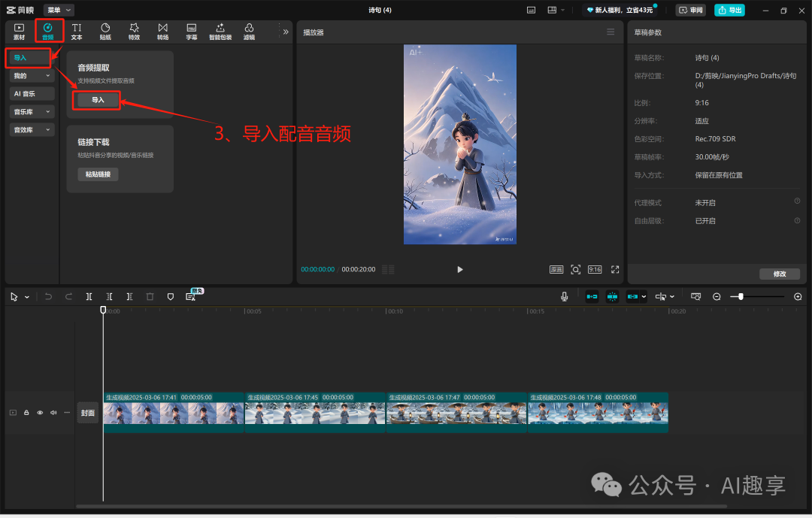Toggle video track visibility eye

coord(40,413)
